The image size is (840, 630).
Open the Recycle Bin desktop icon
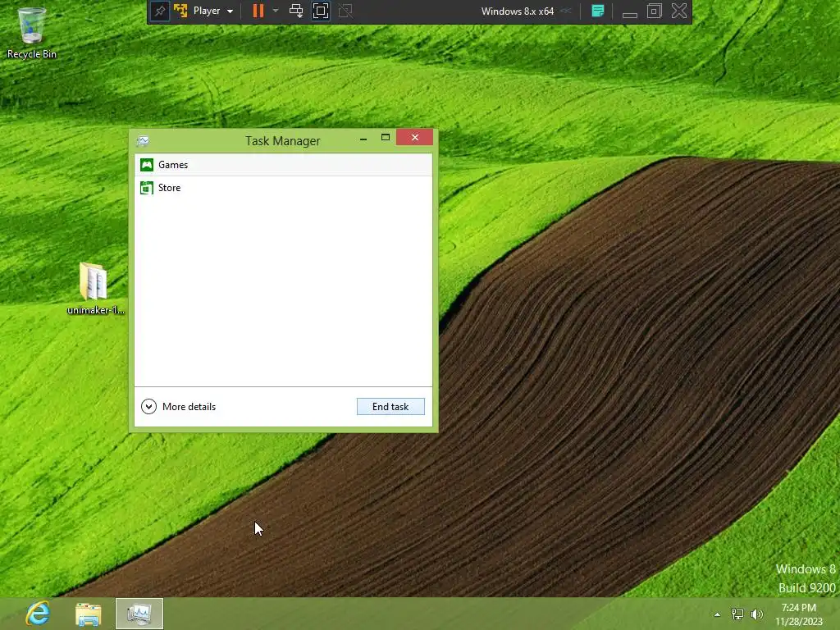click(32, 32)
